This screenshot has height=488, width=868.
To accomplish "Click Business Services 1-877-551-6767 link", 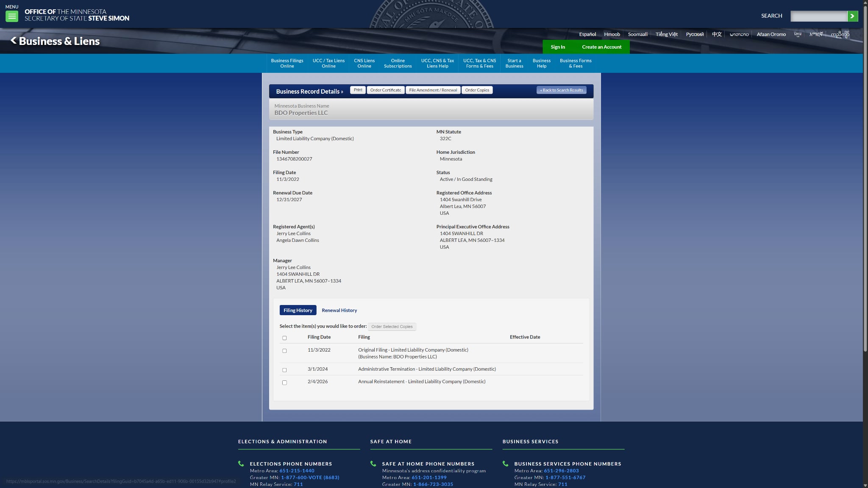I will tap(565, 477).
